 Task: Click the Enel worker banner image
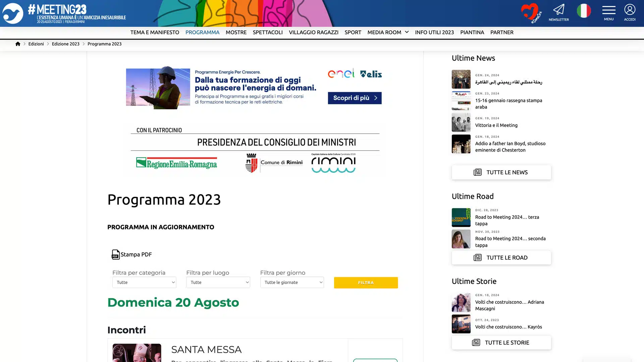pos(158,88)
